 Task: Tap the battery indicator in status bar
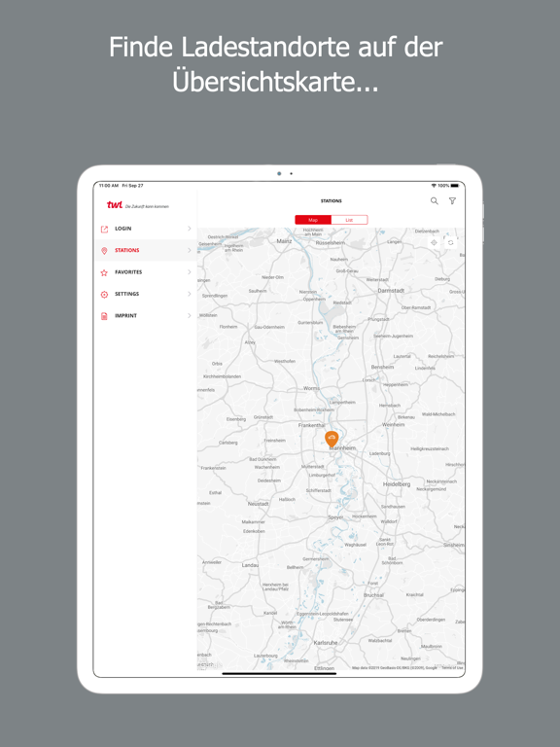pyautogui.click(x=455, y=186)
